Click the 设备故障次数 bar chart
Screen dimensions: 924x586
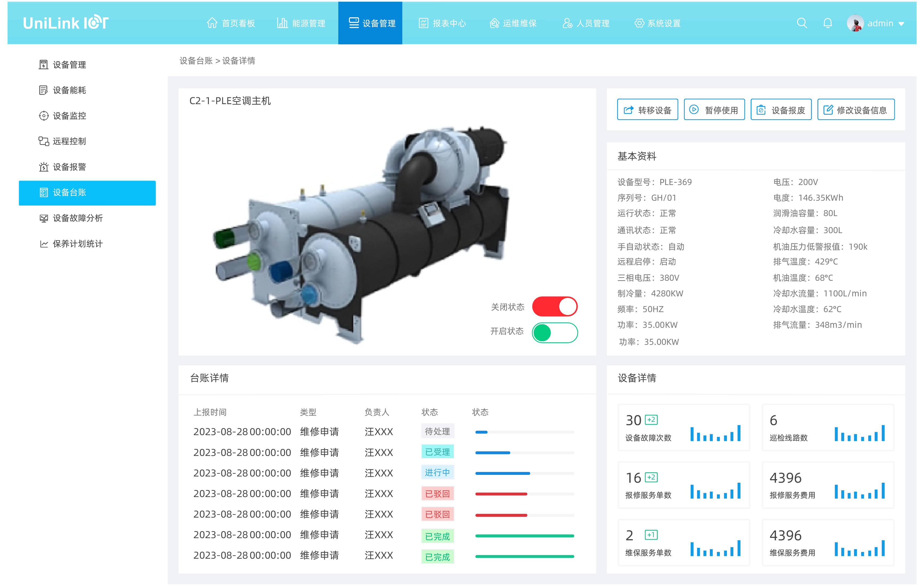pyautogui.click(x=715, y=433)
